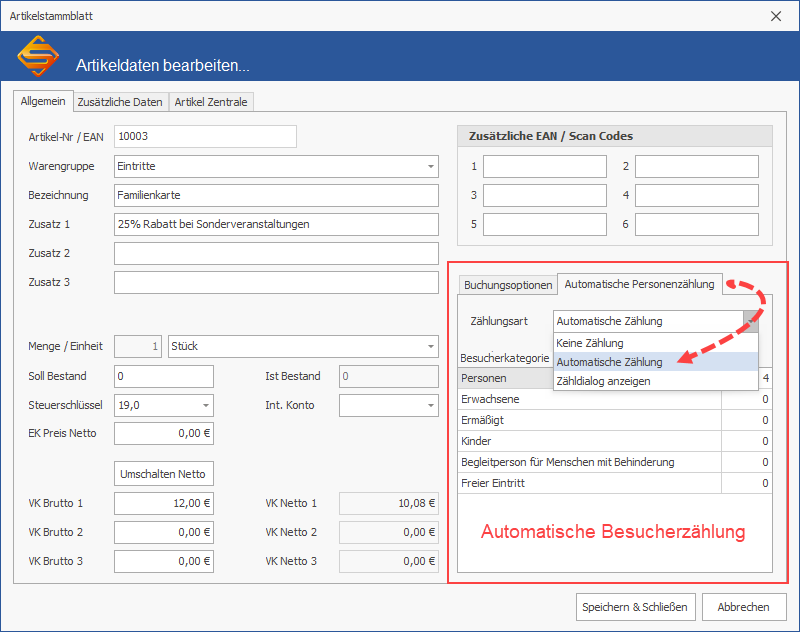The width and height of the screenshot is (800, 632).
Task: Click the orange application logo icon
Action: [38, 57]
